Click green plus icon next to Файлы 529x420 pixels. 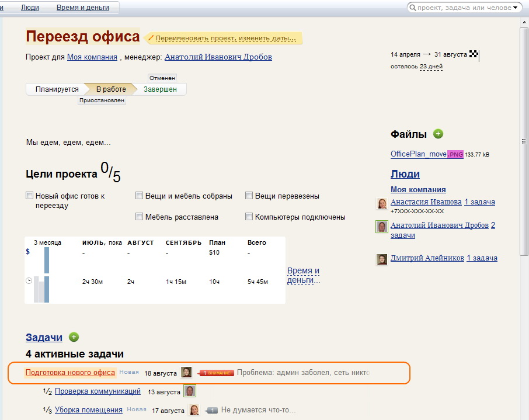(438, 134)
